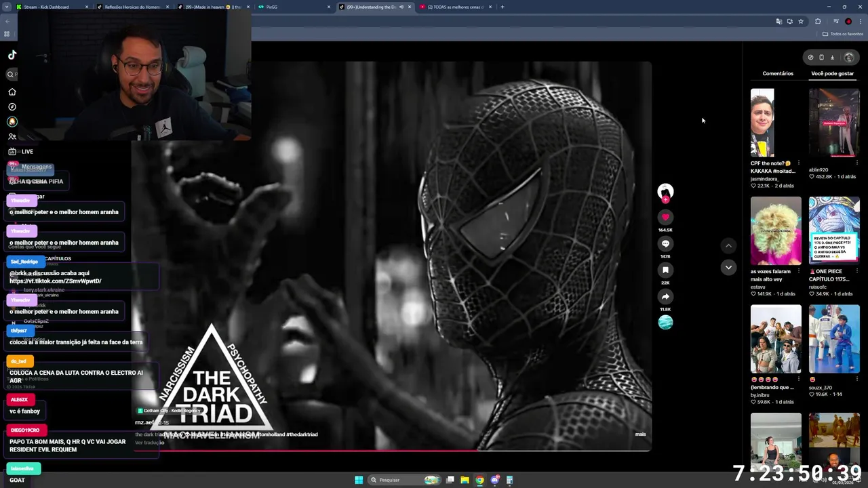Open 'lembrando que' group video thumbnail

pos(776,339)
